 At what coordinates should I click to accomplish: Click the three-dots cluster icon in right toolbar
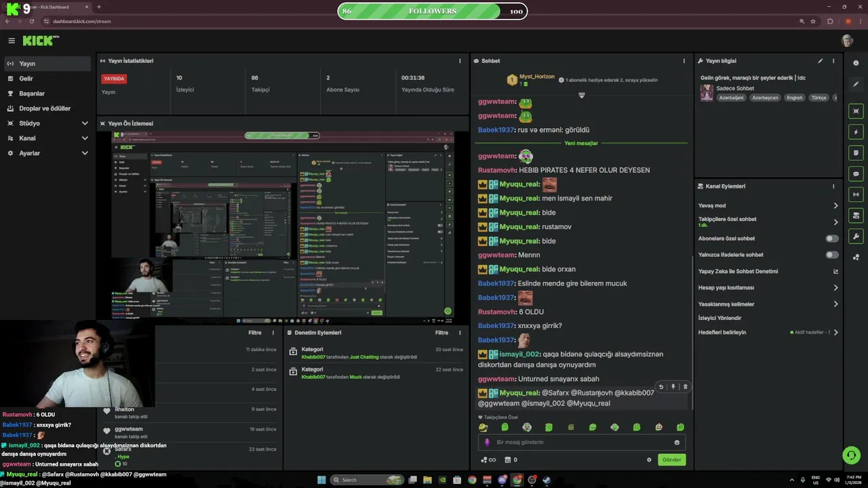[x=856, y=258]
